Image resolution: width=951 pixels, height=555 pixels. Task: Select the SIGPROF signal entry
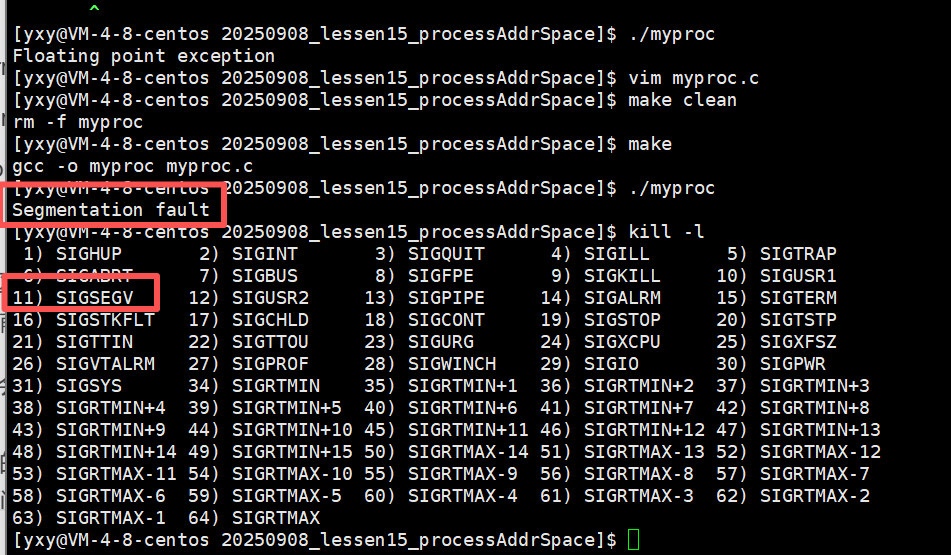[248, 364]
